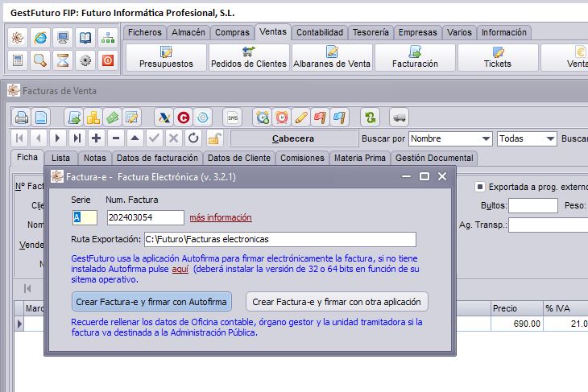Open the manual book icon

tap(85, 38)
